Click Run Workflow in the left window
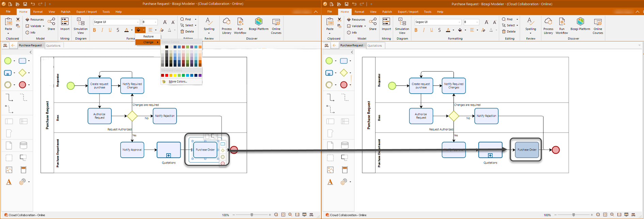 [x=240, y=26]
